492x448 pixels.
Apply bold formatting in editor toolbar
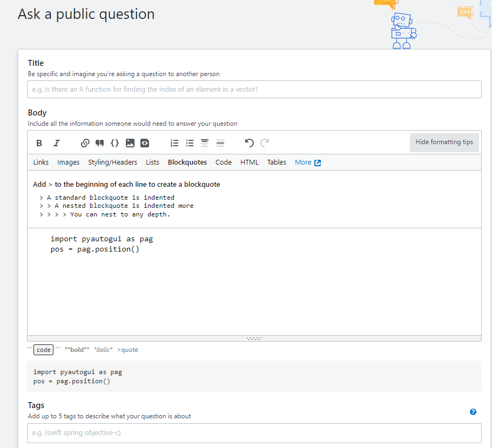pyautogui.click(x=39, y=143)
